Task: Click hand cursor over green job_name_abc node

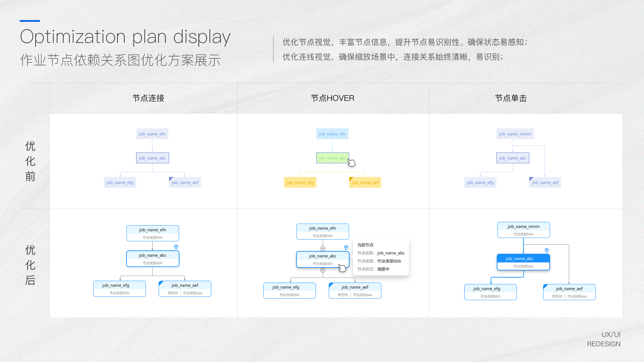Action: [x=351, y=163]
